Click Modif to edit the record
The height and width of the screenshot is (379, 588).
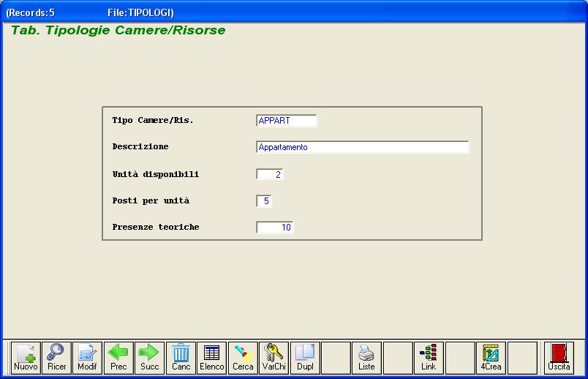(88, 357)
